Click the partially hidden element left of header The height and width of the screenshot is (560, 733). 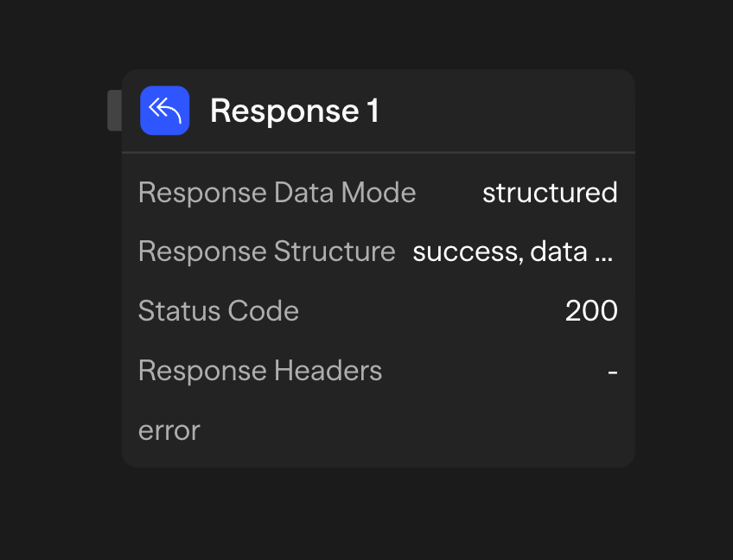117,111
